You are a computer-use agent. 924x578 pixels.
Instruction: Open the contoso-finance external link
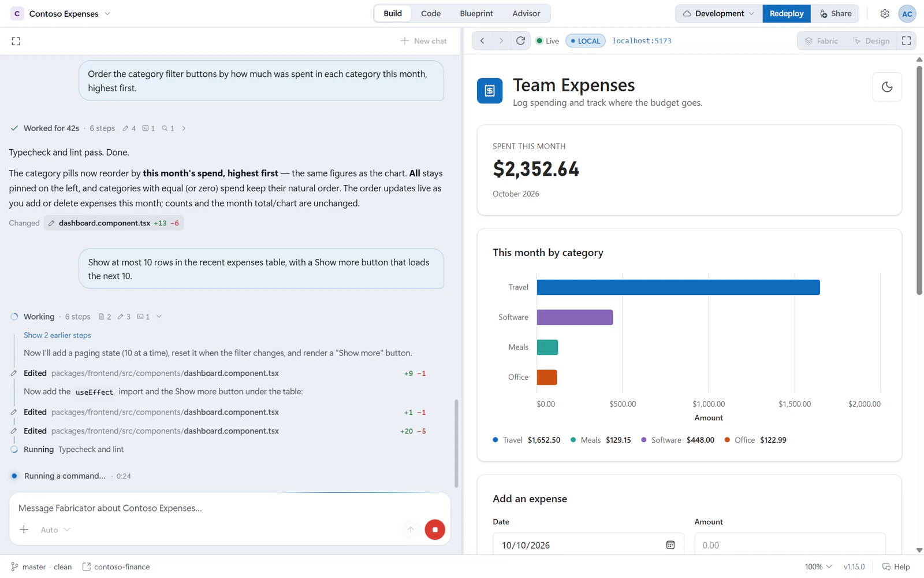(116, 566)
